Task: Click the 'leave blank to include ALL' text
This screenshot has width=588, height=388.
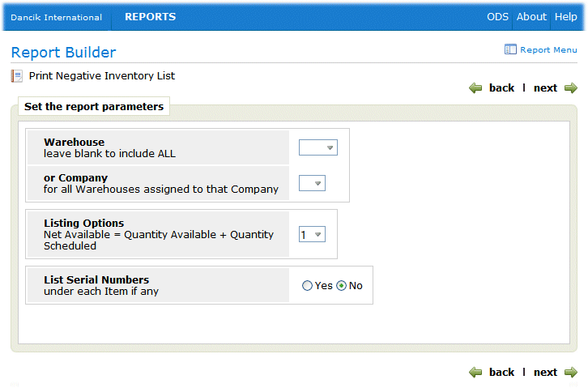Action: point(109,154)
